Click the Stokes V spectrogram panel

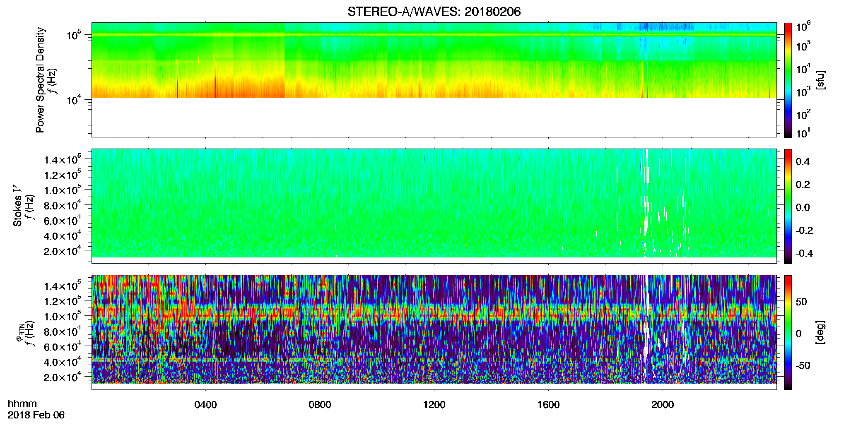(x=434, y=206)
